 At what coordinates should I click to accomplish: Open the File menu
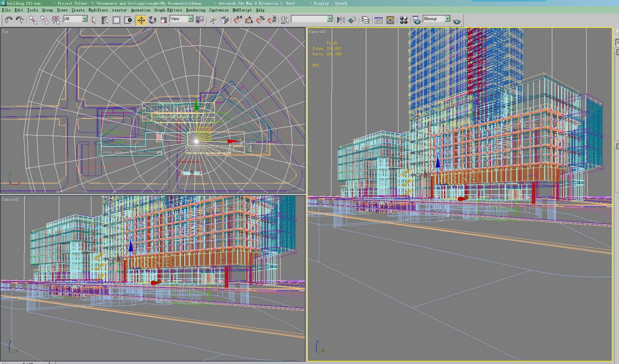click(x=6, y=10)
